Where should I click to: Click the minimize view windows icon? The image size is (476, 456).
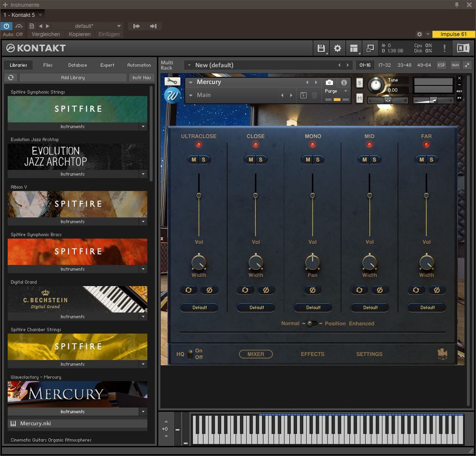click(x=370, y=48)
